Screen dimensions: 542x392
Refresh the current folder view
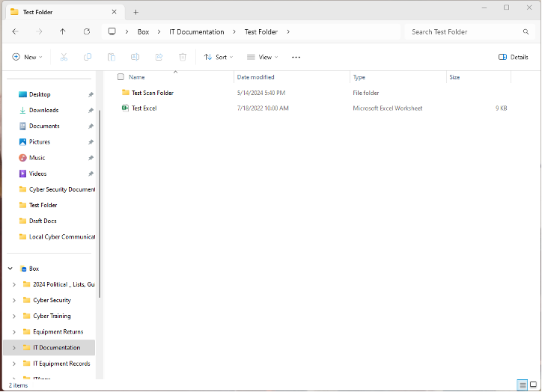point(87,31)
